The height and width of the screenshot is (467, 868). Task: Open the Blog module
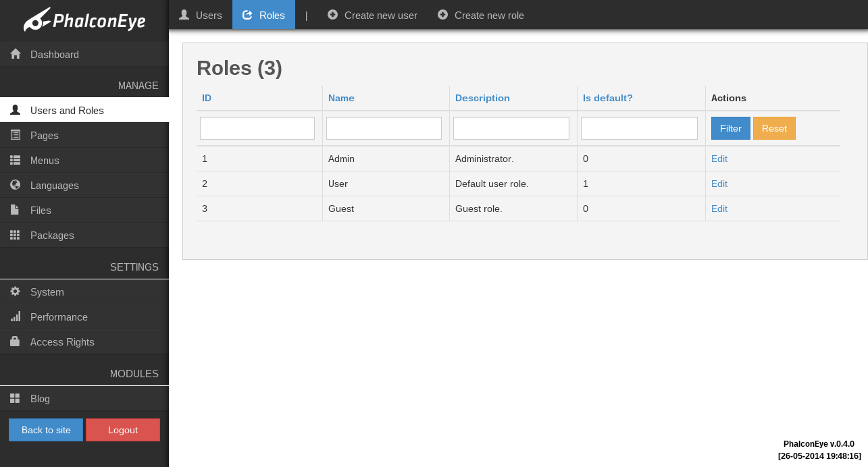tap(84, 398)
